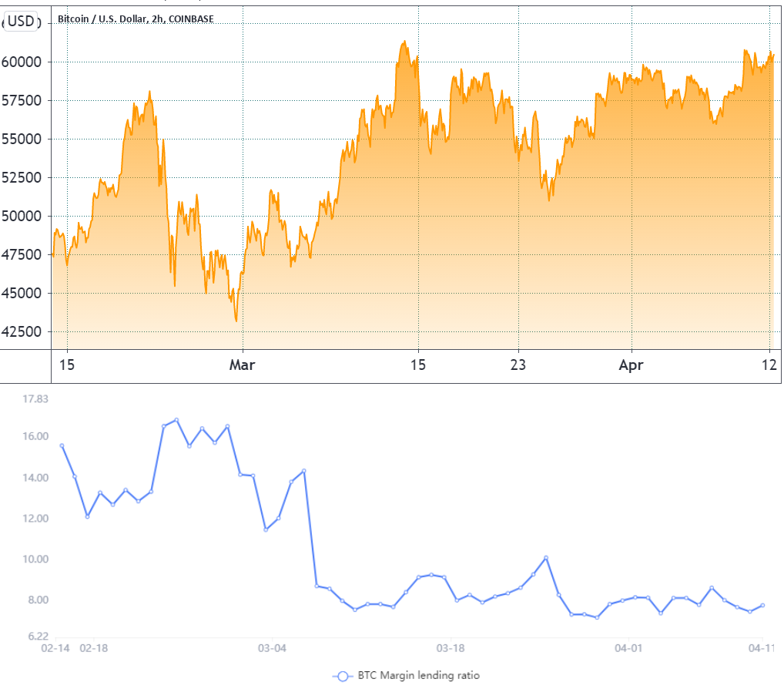Click the 04-01 date on lending chart axis
784x689 pixels.
628,648
